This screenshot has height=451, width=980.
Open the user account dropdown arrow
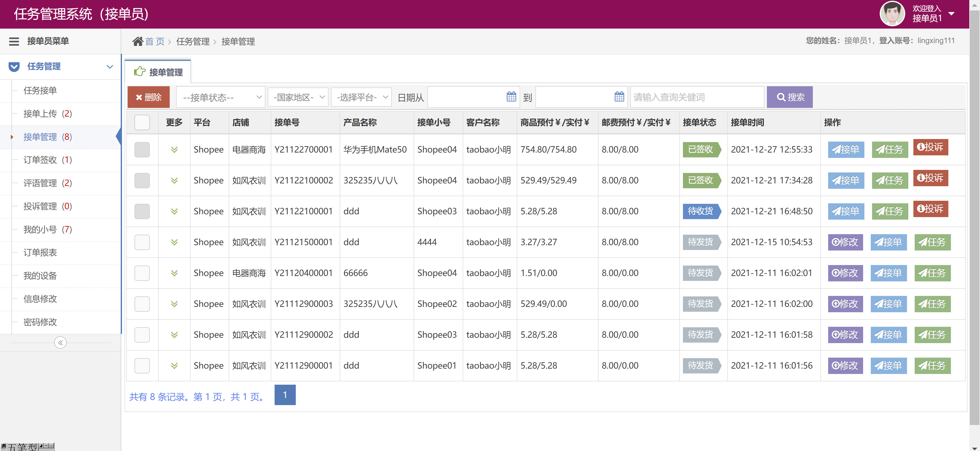pos(951,14)
